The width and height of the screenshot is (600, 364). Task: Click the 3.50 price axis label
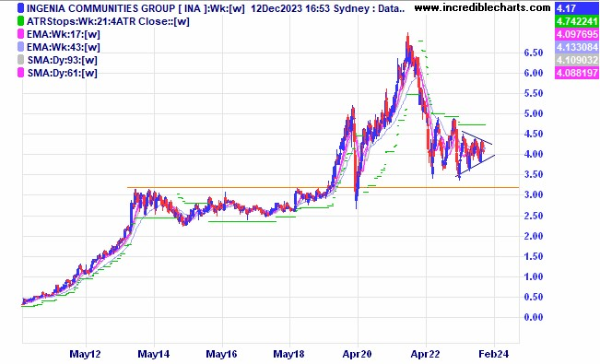click(534, 174)
